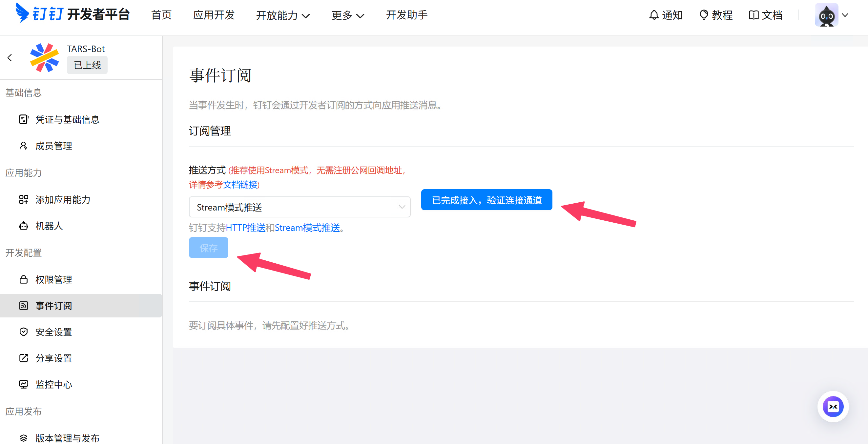This screenshot has height=444, width=868.
Task: Click the TARS-Bot app logo
Action: tap(44, 58)
